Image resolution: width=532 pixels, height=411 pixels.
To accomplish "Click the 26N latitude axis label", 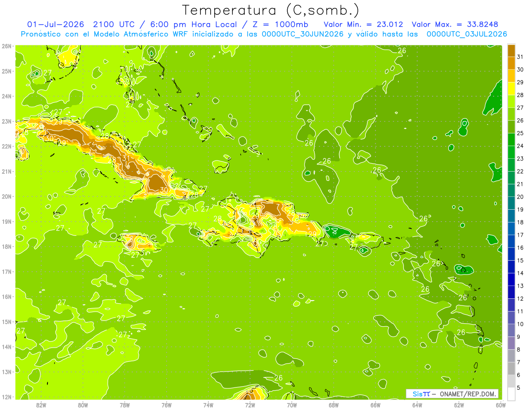I will (7, 46).
